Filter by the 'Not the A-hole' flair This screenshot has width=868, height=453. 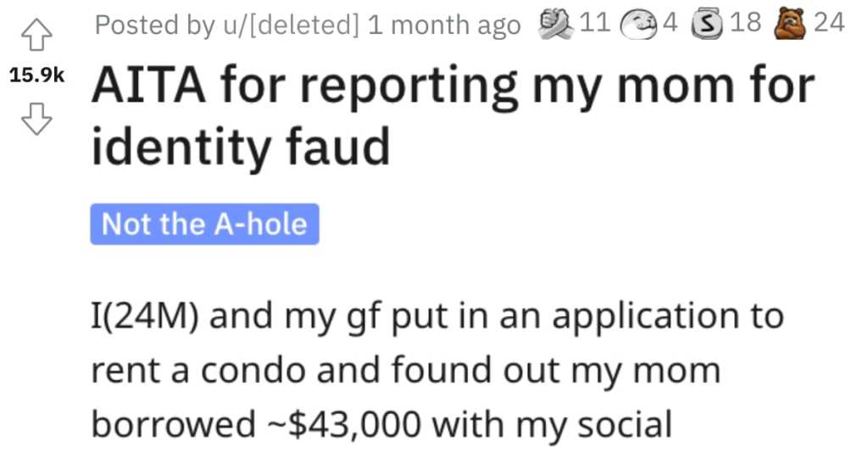pos(204,224)
